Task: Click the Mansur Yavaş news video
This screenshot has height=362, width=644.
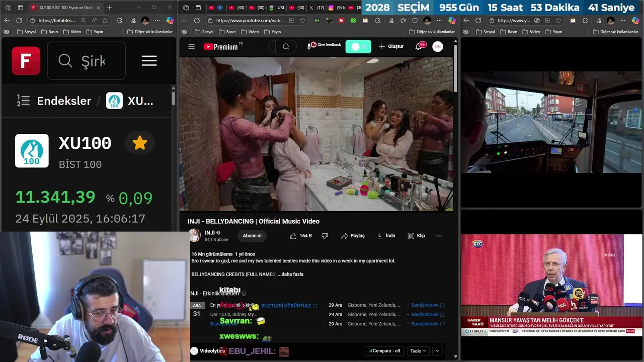Action: tap(552, 285)
